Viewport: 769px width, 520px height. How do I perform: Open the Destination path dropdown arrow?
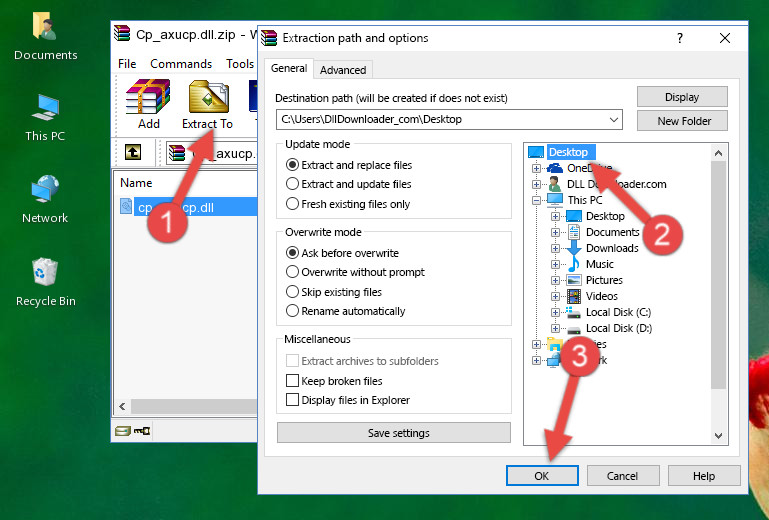[614, 120]
